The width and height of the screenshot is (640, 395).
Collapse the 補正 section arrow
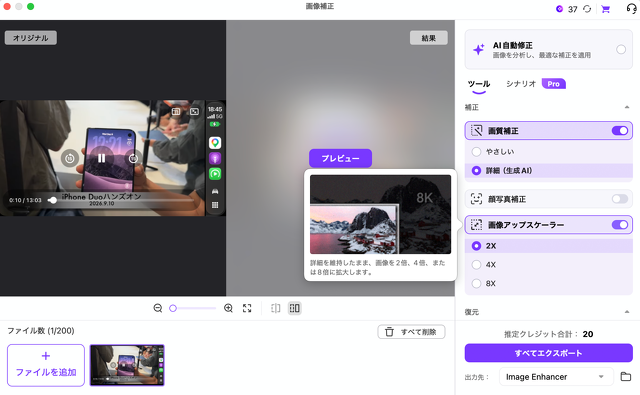[627, 107]
